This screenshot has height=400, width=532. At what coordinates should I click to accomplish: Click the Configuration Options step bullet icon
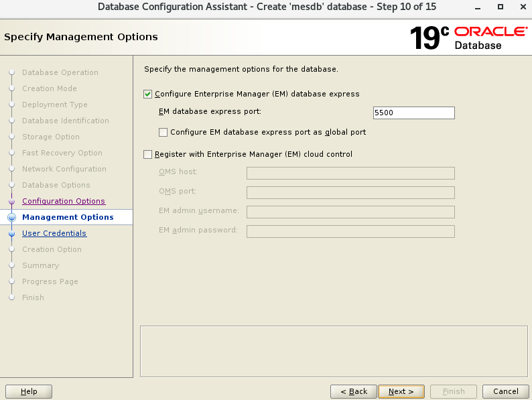coord(11,202)
